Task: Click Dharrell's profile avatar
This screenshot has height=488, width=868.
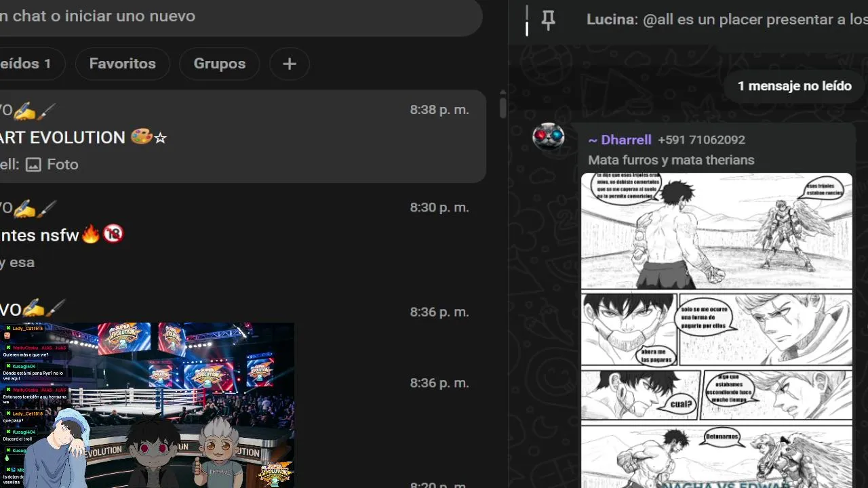Action: [548, 138]
